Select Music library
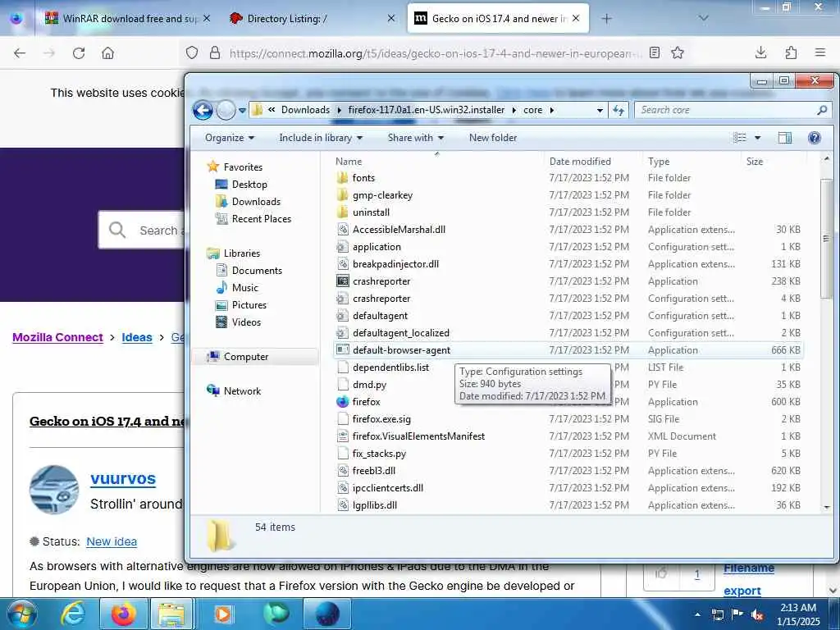Viewport: 840px width, 630px height. click(x=244, y=288)
